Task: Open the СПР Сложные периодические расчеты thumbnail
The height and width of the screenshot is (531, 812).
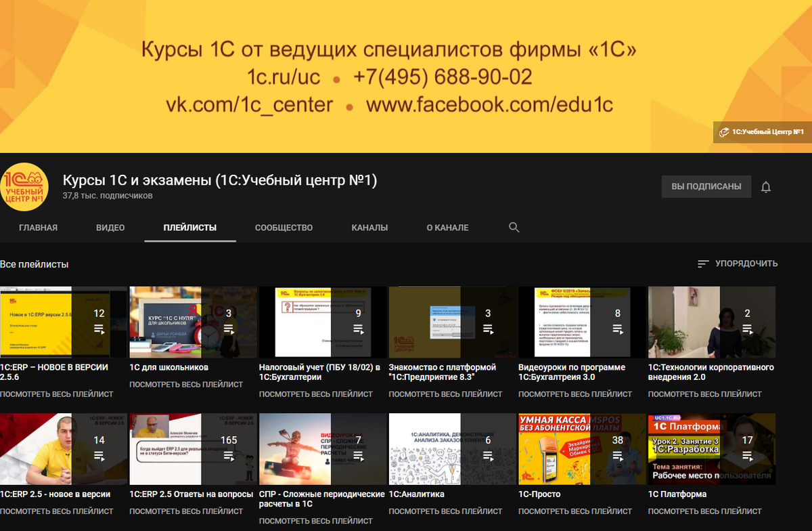Action: [323, 449]
